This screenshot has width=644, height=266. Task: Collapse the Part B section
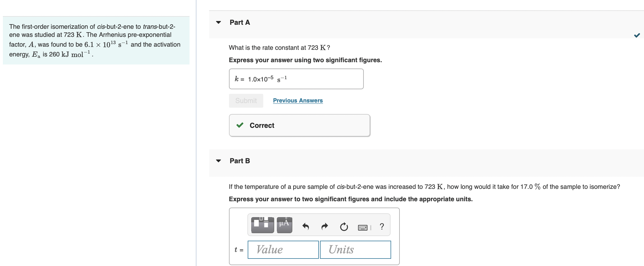pos(219,161)
